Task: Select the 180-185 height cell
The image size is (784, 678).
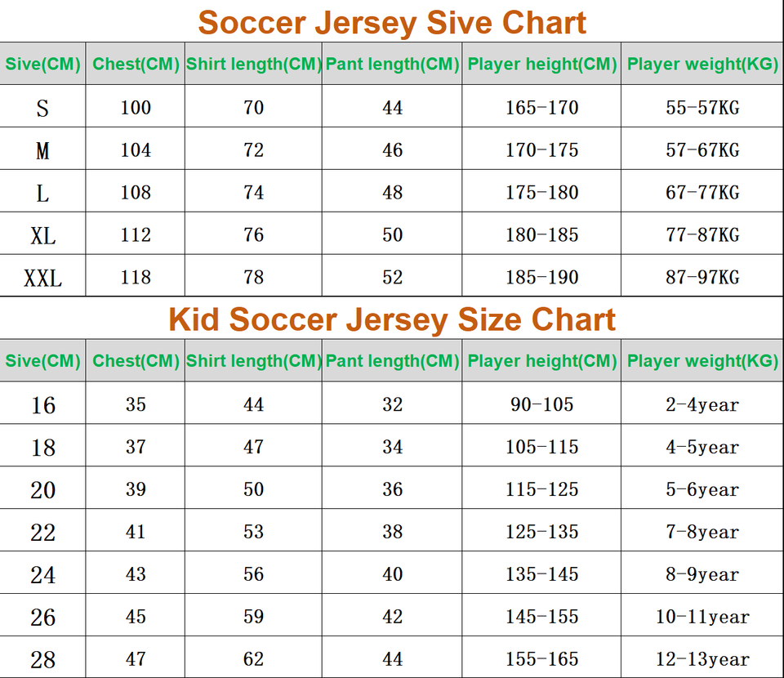Action: [x=541, y=235]
